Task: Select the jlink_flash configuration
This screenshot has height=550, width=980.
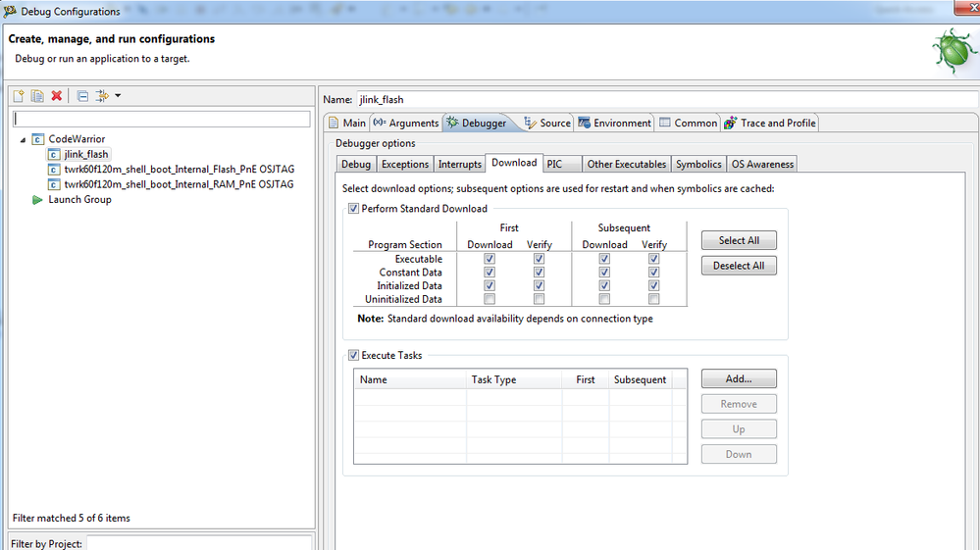Action: point(86,154)
